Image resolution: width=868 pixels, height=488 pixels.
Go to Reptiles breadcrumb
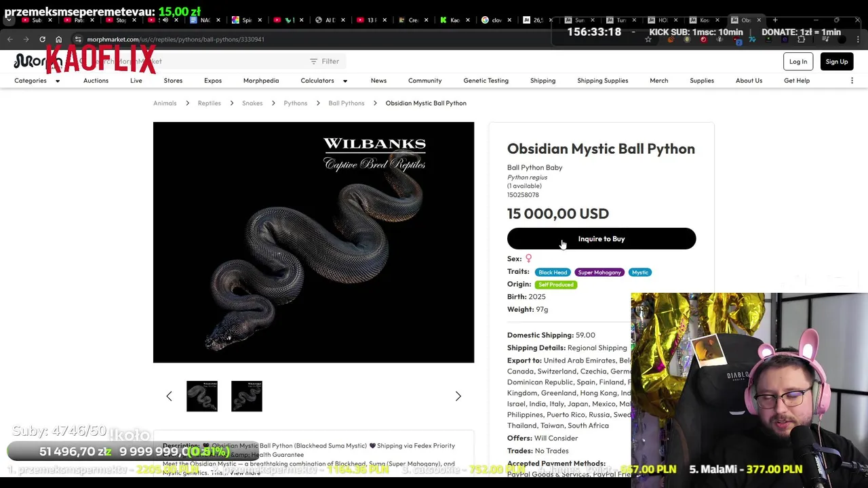point(209,103)
